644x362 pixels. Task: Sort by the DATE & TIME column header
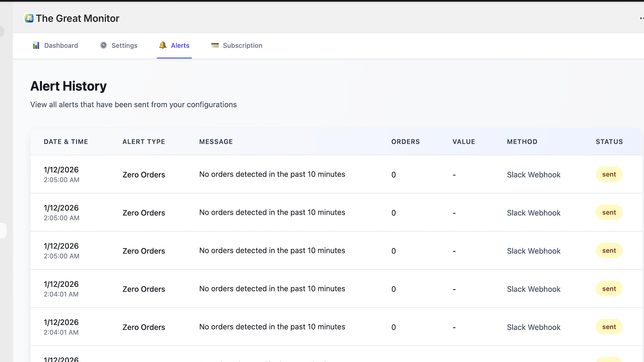coord(66,142)
